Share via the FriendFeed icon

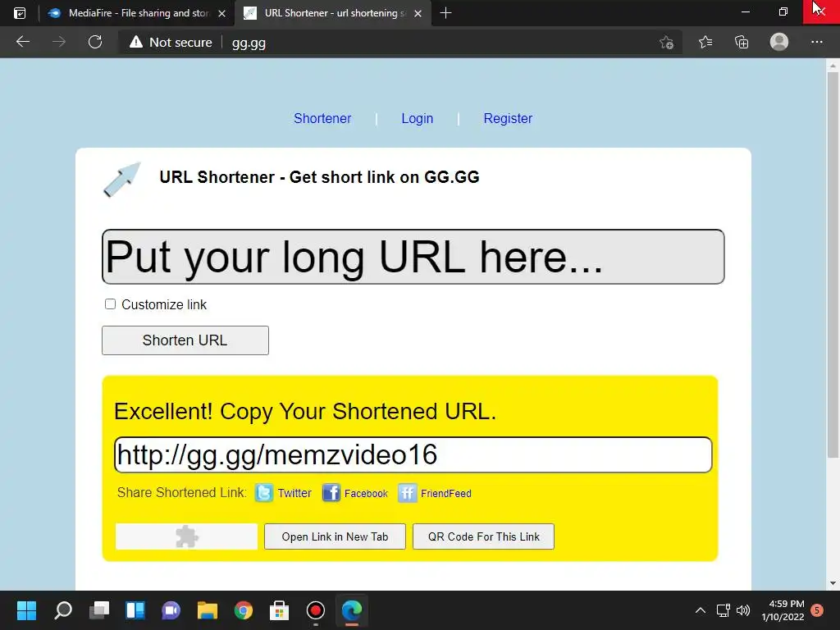click(x=407, y=492)
